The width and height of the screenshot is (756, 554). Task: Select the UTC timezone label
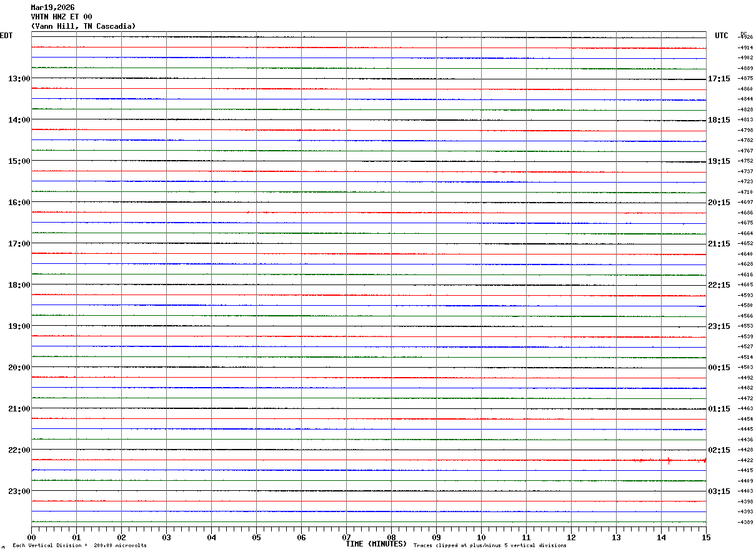click(722, 36)
